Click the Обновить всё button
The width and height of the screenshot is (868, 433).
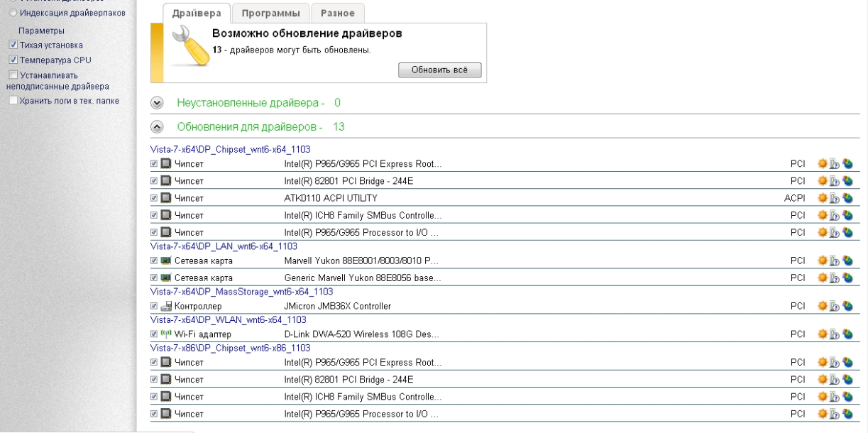point(440,70)
